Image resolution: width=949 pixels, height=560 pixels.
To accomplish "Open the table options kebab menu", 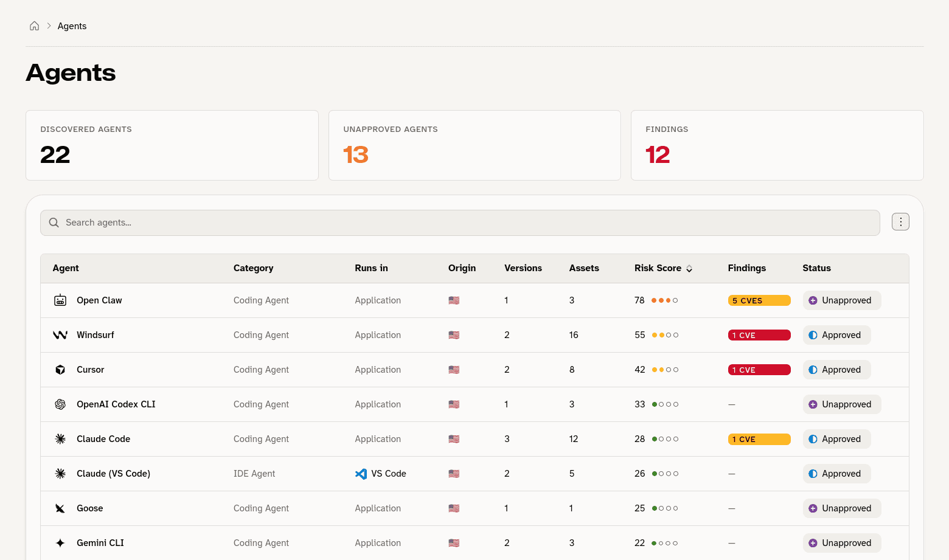I will (900, 222).
